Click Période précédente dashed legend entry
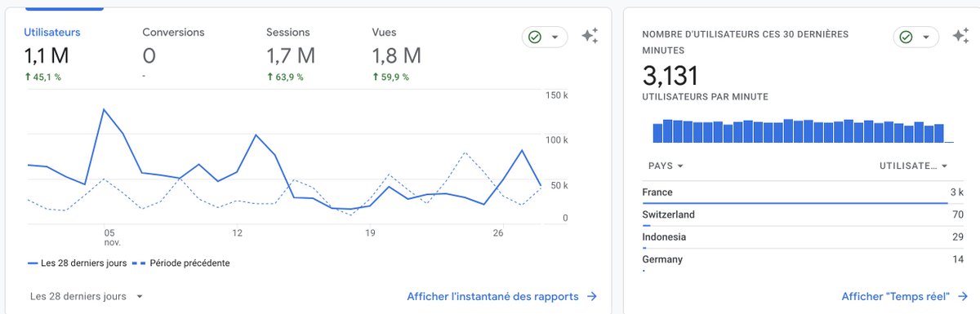 tap(180, 263)
